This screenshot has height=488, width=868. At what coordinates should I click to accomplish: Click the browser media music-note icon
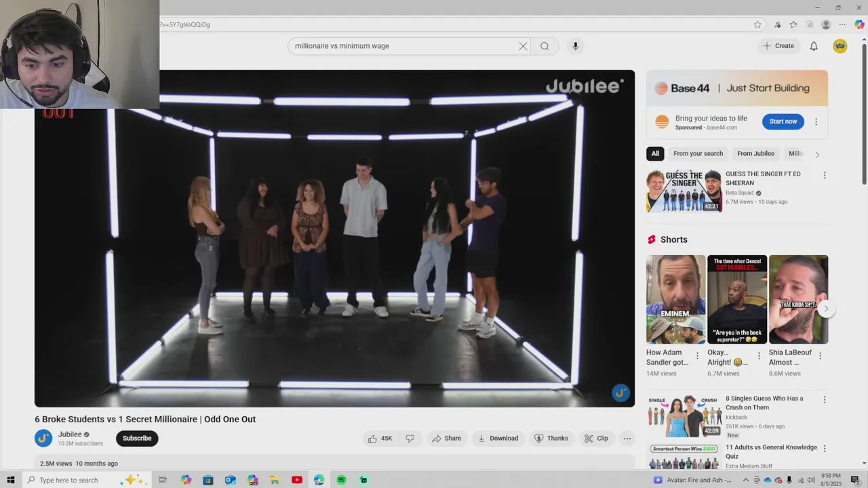[777, 24]
